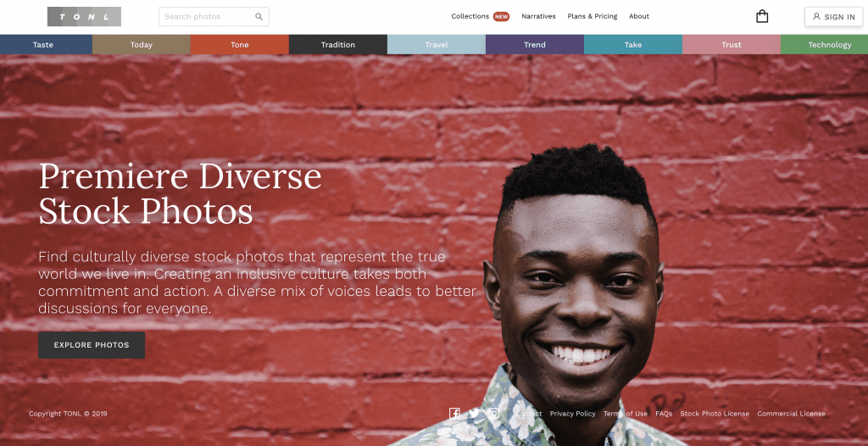This screenshot has height=446, width=868.
Task: Open the Twitter icon in footer
Action: click(475, 413)
